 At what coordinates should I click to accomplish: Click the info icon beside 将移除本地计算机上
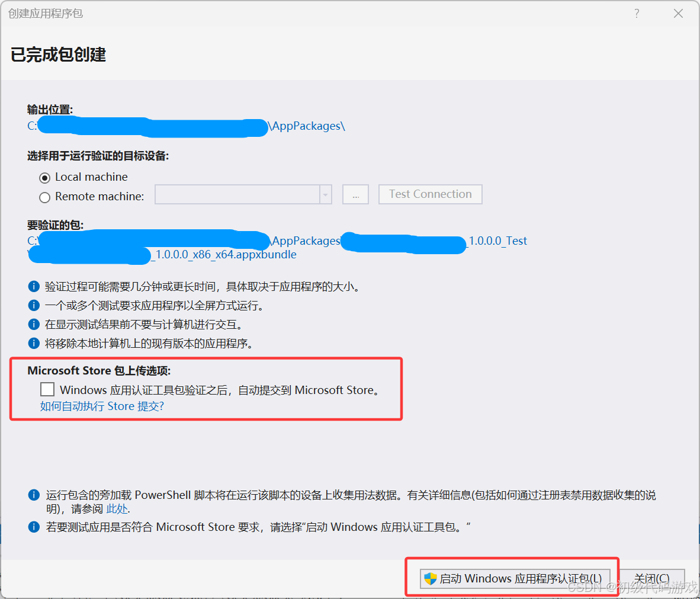[34, 343]
